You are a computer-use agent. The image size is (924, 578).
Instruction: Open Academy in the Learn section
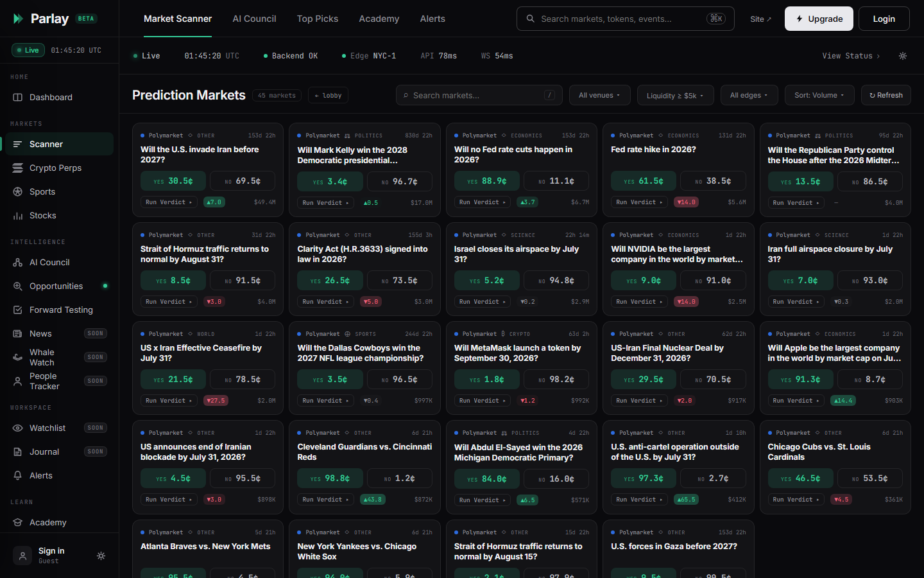pyautogui.click(x=59, y=522)
